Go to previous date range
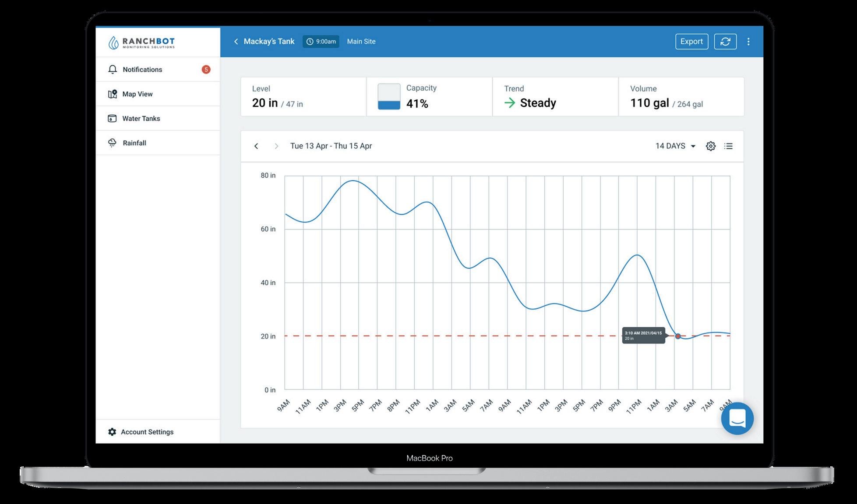857x504 pixels. 256,146
